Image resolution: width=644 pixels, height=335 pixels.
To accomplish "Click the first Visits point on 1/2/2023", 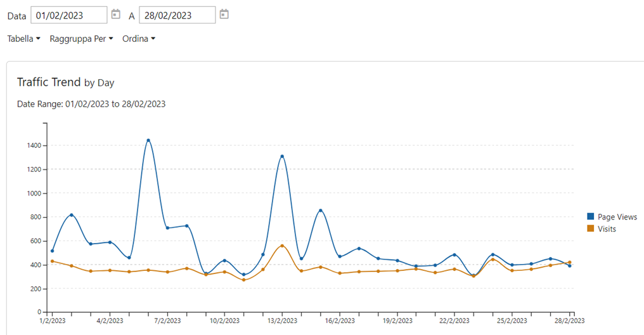I will tap(52, 261).
